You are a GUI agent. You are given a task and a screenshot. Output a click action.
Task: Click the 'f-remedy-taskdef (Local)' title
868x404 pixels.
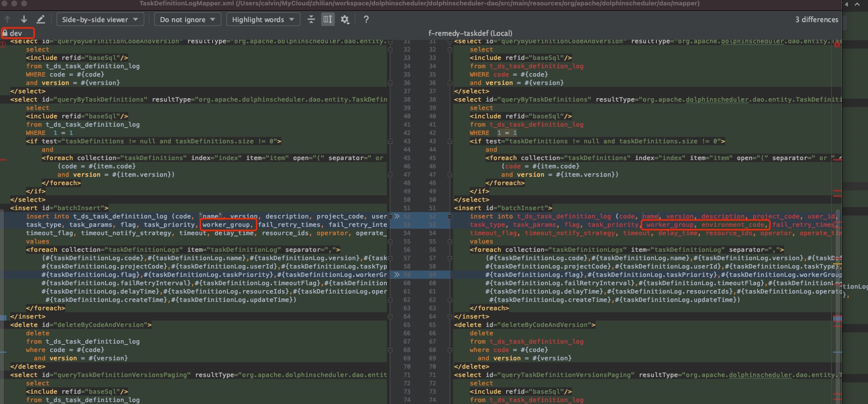click(470, 33)
